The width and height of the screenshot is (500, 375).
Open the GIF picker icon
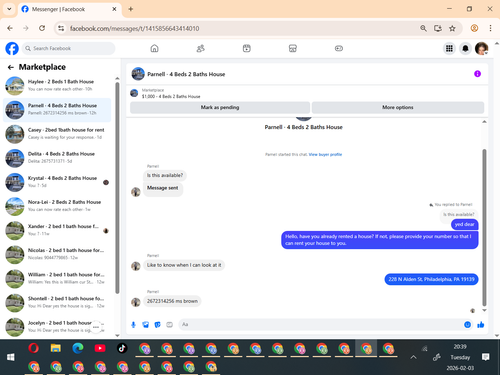pyautogui.click(x=169, y=324)
